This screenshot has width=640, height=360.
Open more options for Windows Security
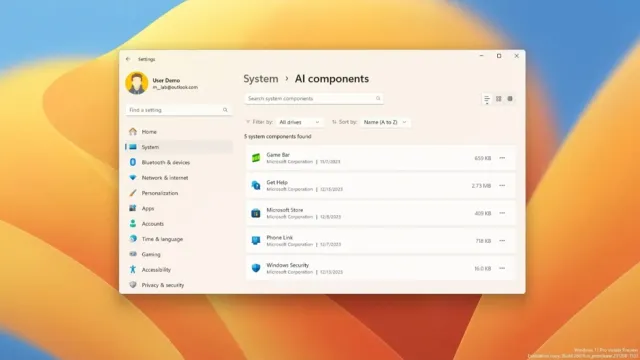[x=502, y=268]
